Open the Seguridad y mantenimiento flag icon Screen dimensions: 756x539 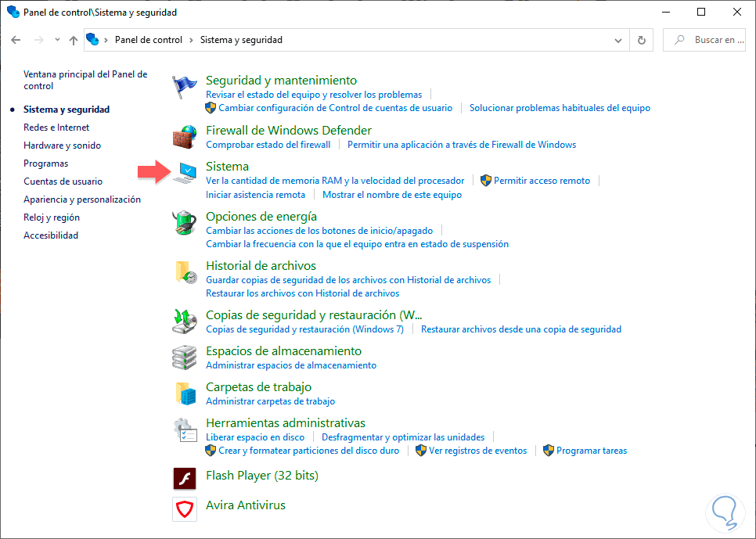click(x=185, y=88)
